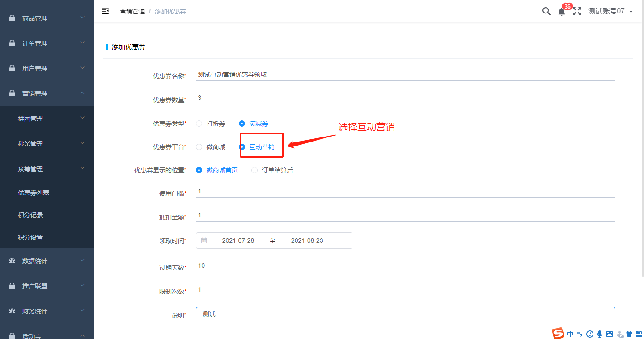Open notifications bell with 36 badge

click(x=562, y=12)
